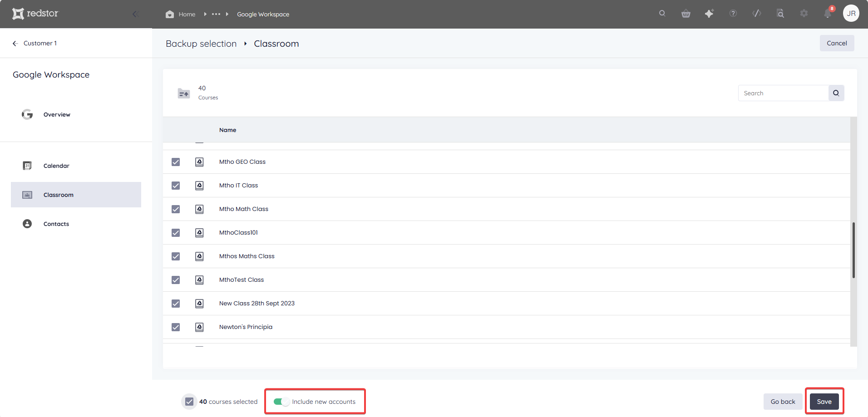Uncheck the MthoClass101 checkbox

coord(176,233)
